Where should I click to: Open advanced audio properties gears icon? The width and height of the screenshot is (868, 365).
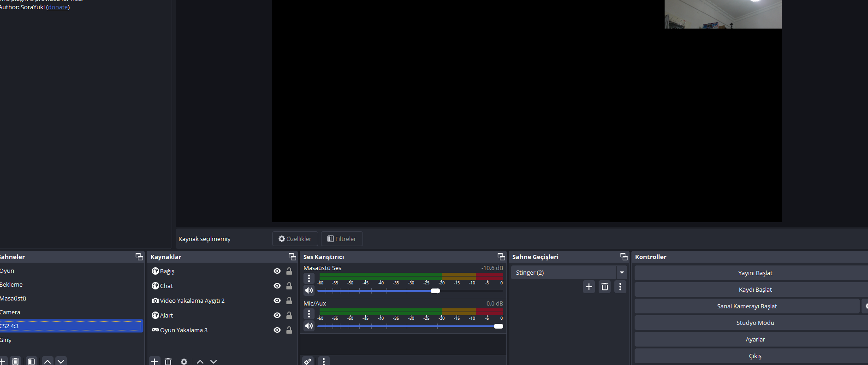coord(308,361)
